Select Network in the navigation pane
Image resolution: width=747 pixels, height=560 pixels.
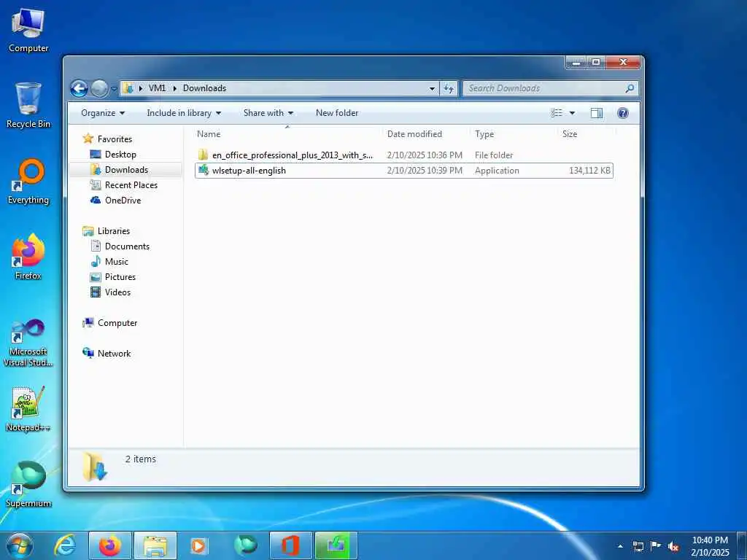point(114,354)
